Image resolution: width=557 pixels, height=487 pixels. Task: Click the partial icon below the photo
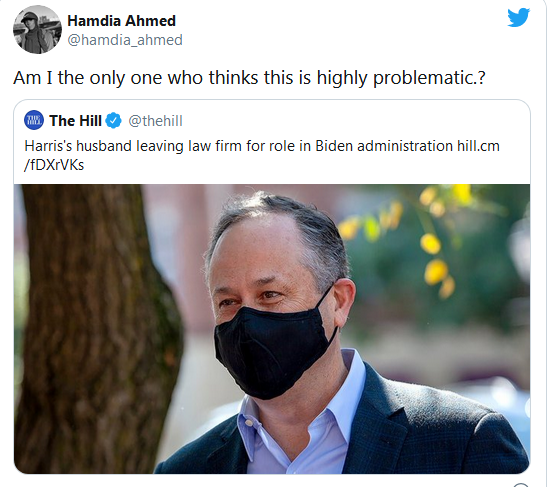[x=521, y=485]
